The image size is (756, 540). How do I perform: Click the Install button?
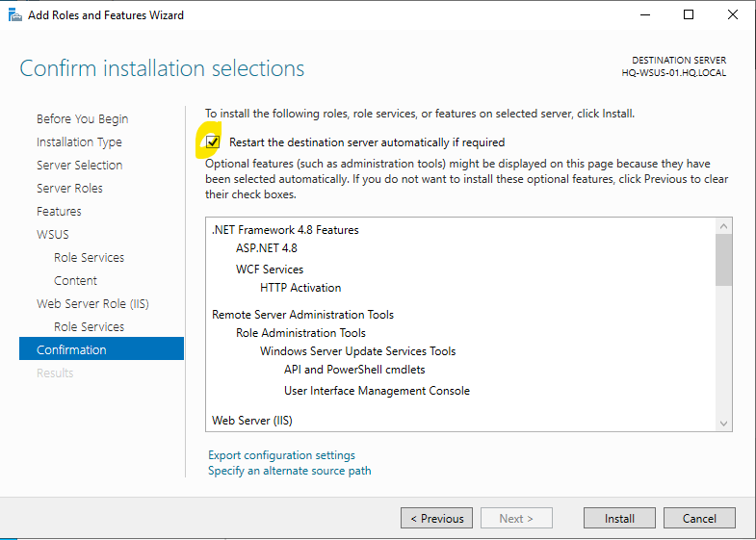(x=619, y=518)
